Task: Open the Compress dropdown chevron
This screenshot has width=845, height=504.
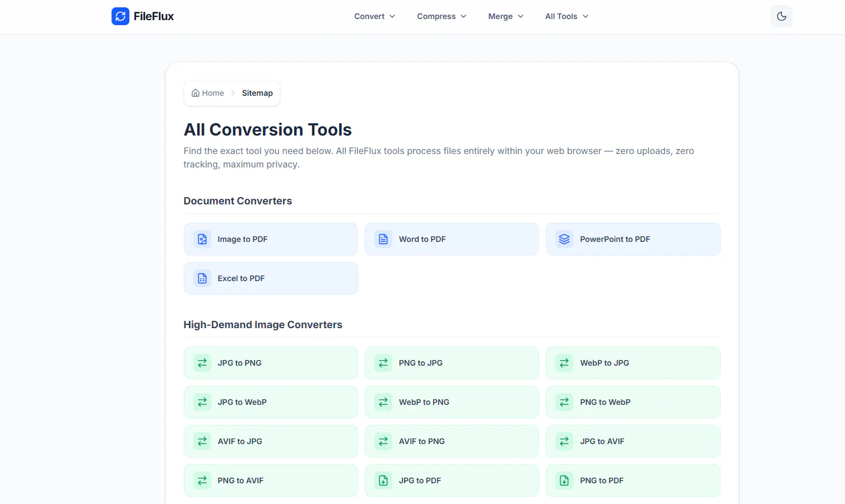Action: 463,16
